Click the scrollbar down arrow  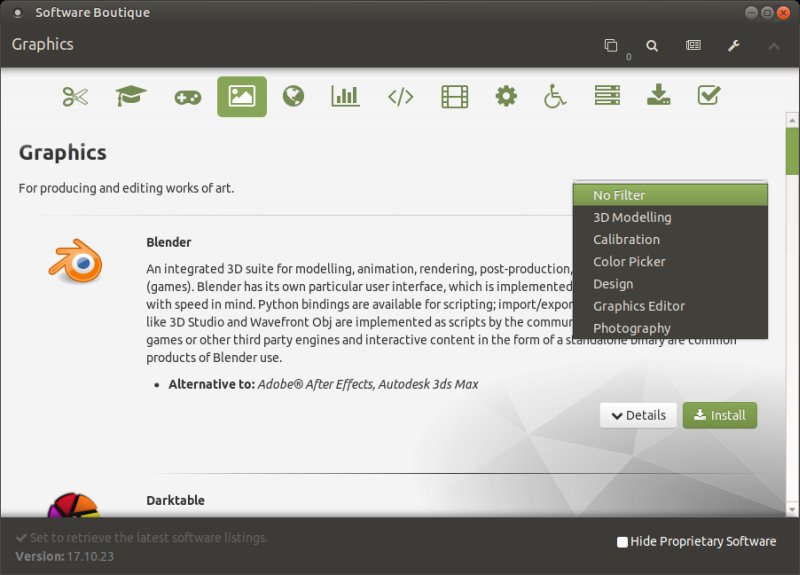point(792,509)
